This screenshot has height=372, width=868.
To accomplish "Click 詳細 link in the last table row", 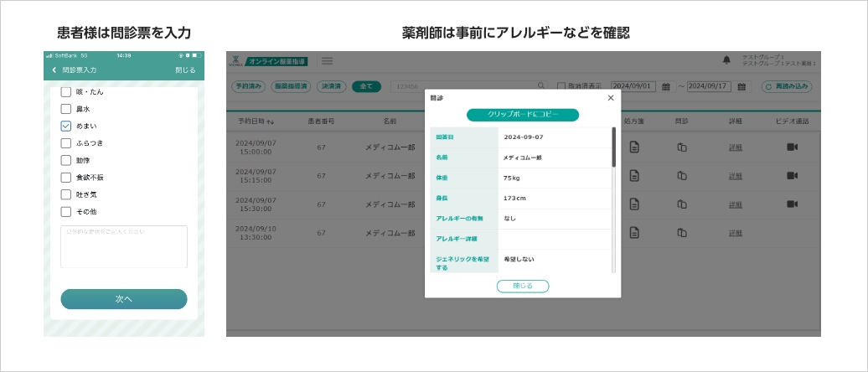I will click(736, 232).
